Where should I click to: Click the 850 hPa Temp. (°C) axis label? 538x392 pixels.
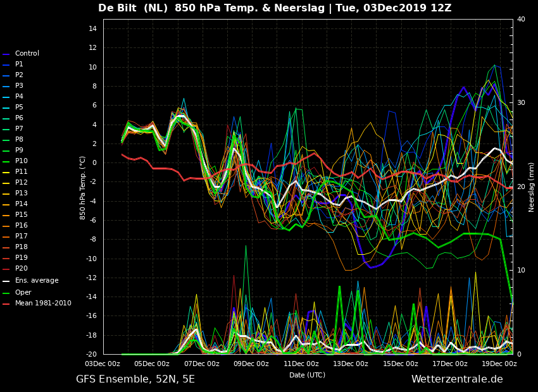click(83, 187)
